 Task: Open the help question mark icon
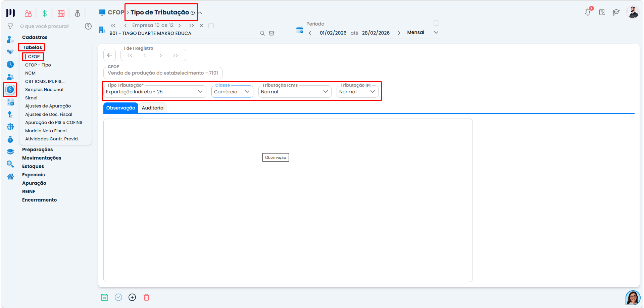(88, 26)
